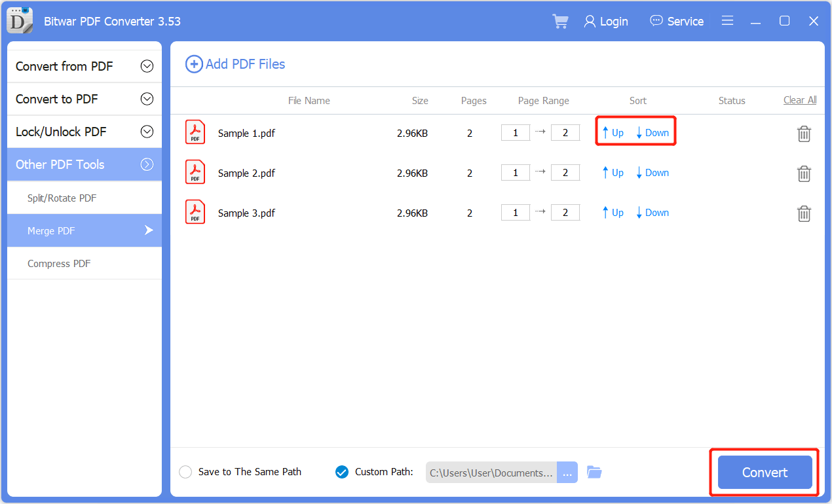Open the hamburger menu
Screen dimensions: 832x504
coord(727,20)
